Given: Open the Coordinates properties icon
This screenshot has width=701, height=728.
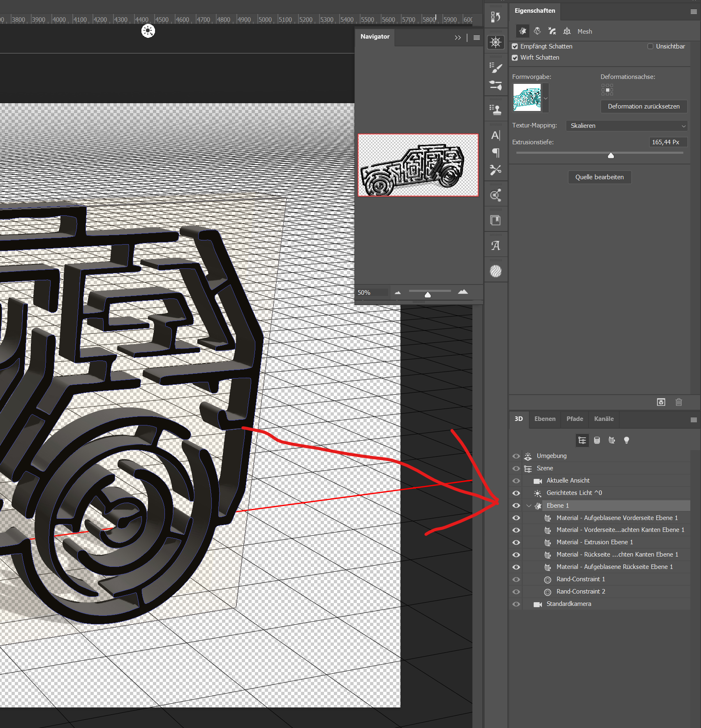Looking at the screenshot, I should (x=567, y=31).
